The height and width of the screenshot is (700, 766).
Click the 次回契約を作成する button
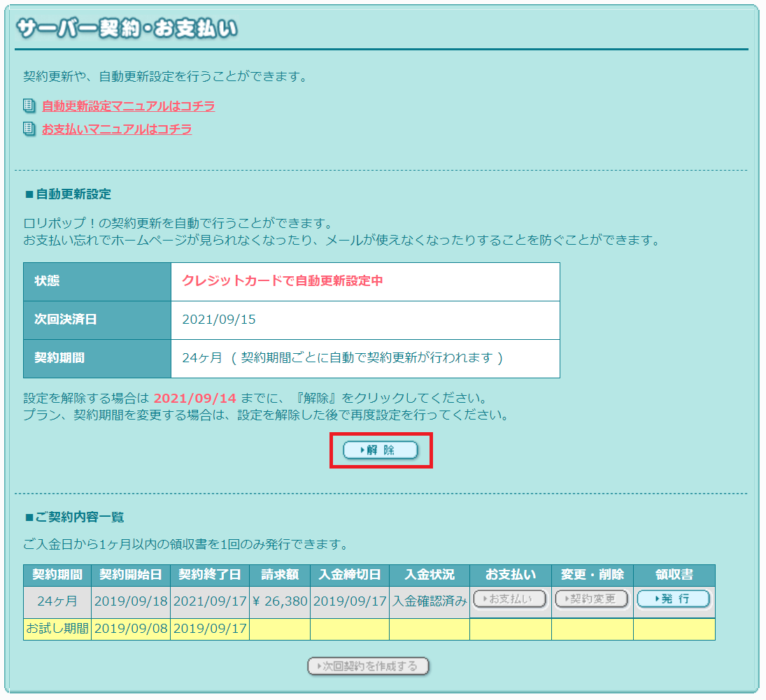369,666
